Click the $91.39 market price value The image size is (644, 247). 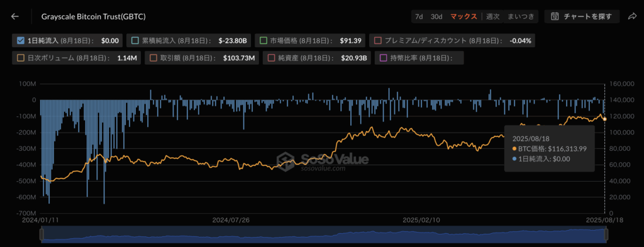(350, 41)
